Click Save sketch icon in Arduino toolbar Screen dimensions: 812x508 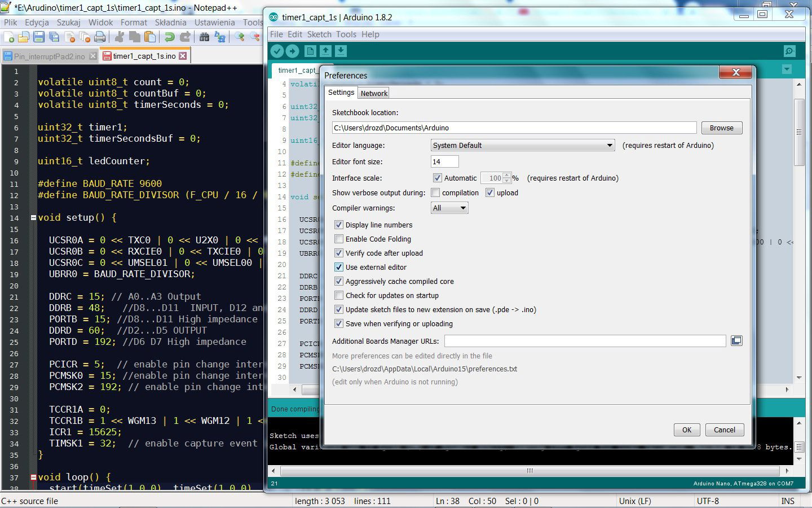coord(341,51)
